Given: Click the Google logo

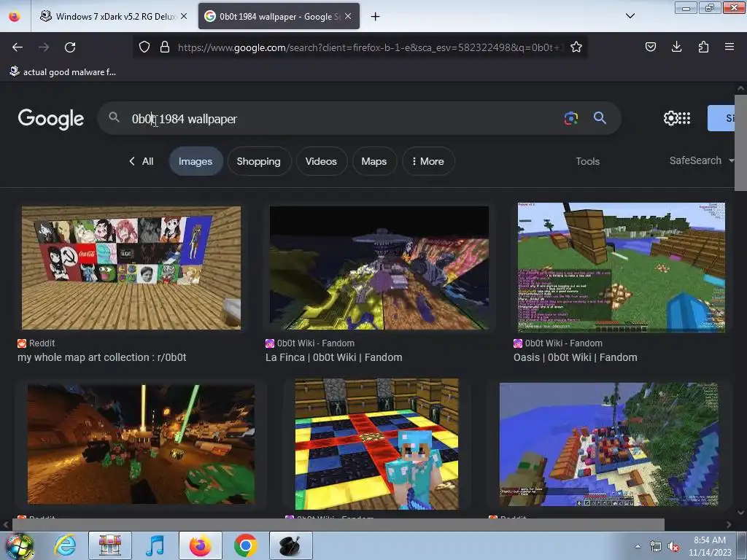Looking at the screenshot, I should (51, 119).
